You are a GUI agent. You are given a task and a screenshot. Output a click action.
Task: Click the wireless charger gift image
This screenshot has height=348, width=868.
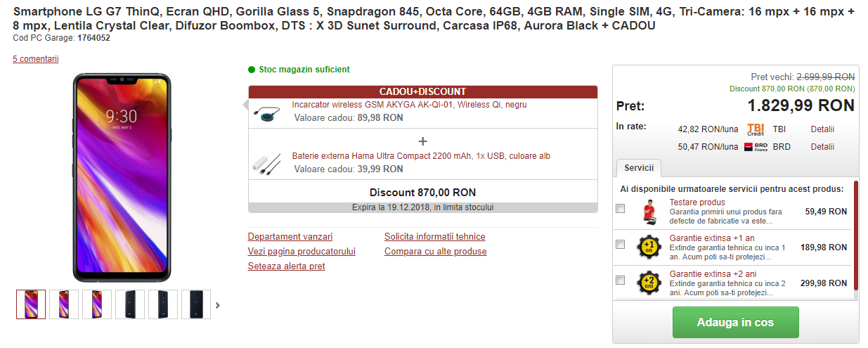pos(267,112)
